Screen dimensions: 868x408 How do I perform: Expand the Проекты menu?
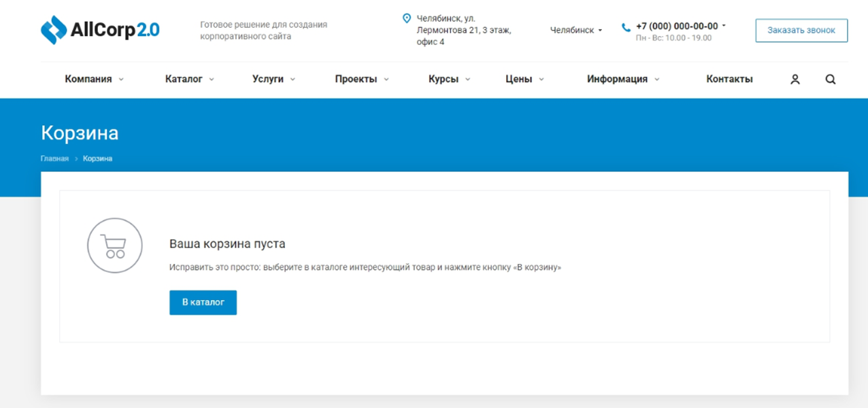361,80
